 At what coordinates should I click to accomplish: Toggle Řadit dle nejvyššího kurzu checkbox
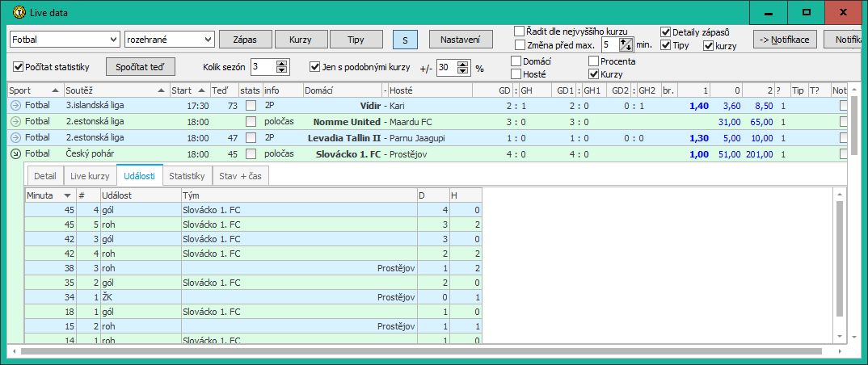pyautogui.click(x=519, y=31)
